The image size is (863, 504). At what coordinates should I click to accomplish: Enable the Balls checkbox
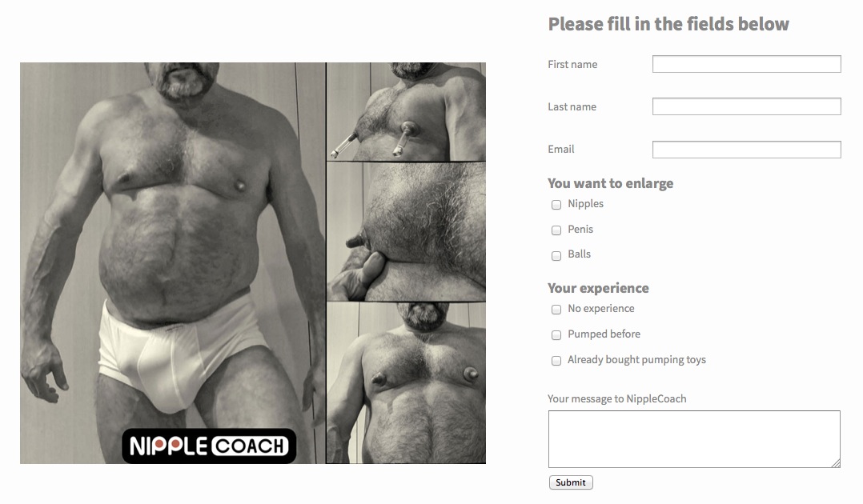[556, 255]
